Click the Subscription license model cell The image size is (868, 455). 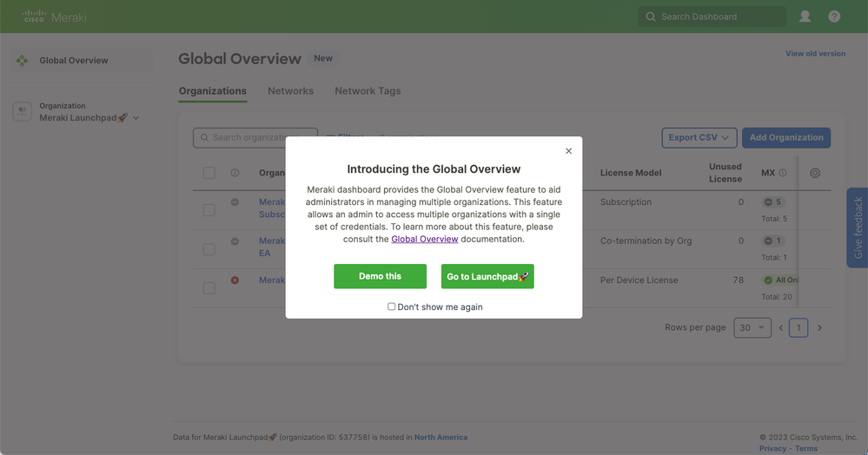(626, 202)
